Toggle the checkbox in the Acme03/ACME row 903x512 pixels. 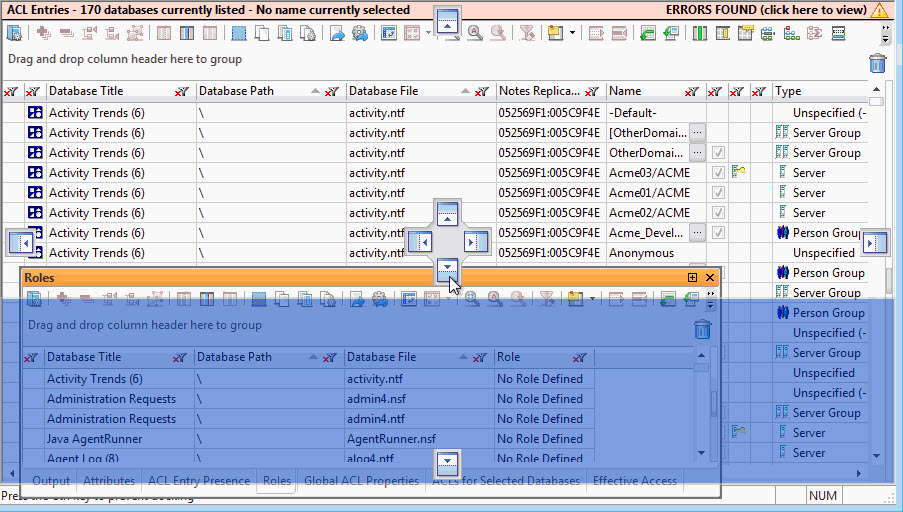pos(717,173)
